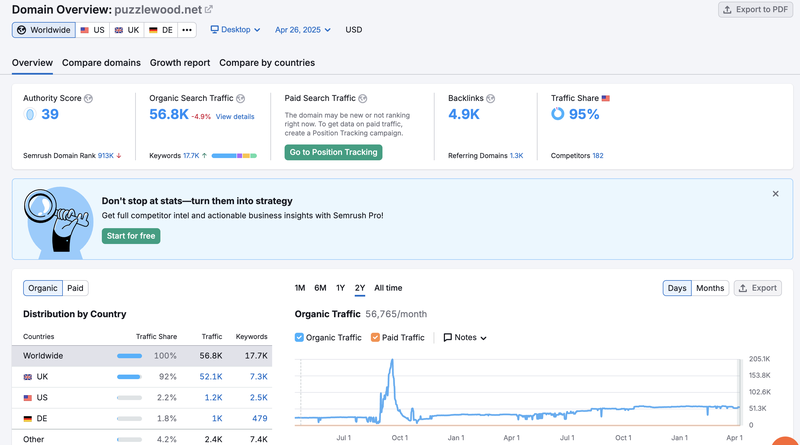Toggle the Paid Traffic checkbox
The height and width of the screenshot is (445, 800).
tap(375, 337)
